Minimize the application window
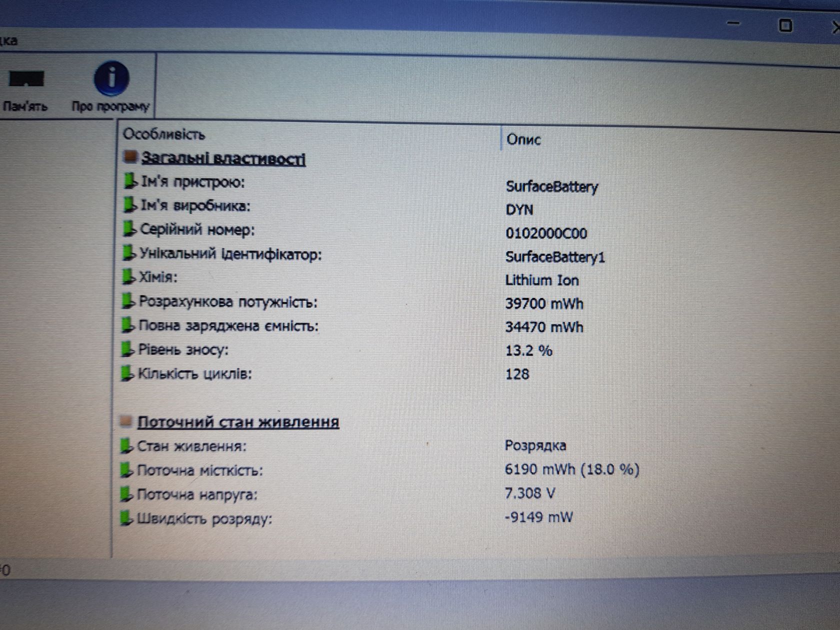The width and height of the screenshot is (840, 630). [733, 22]
